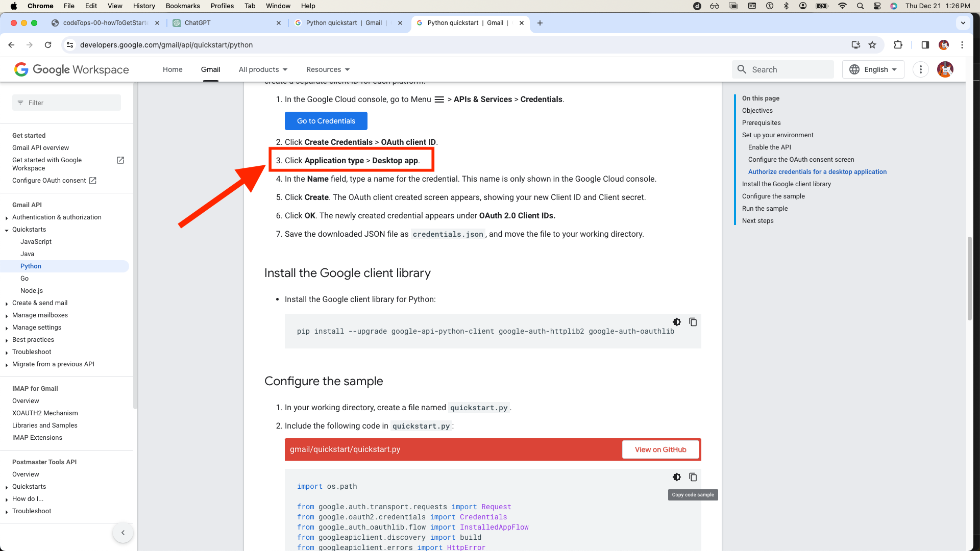Click the site info icon in the address bar
Screen dimensions: 980x551
[70, 45]
